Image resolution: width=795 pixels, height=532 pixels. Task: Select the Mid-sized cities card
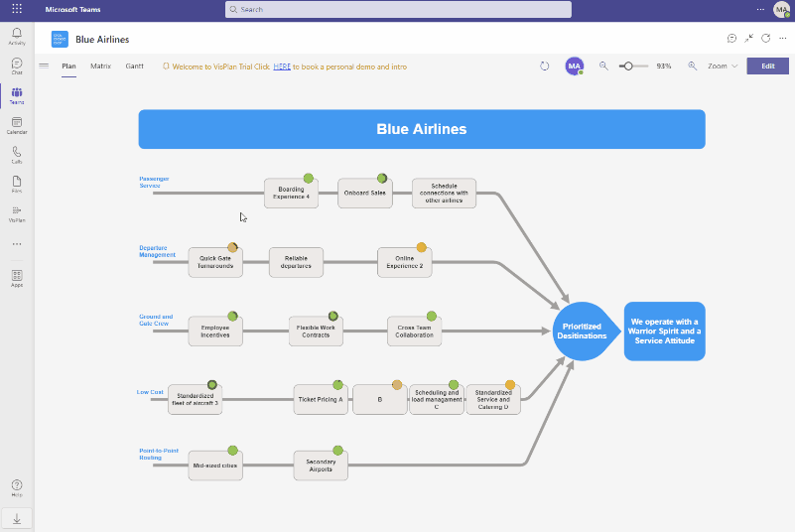[215, 465]
